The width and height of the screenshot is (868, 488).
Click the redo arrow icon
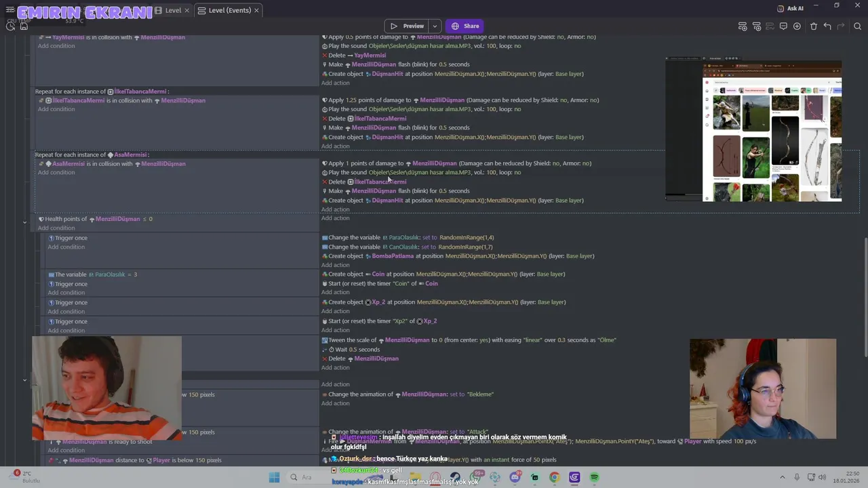pyautogui.click(x=841, y=26)
